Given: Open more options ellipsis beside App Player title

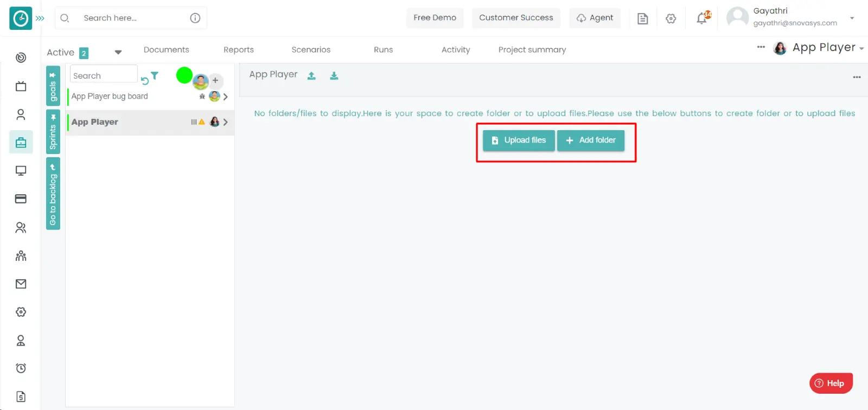Looking at the screenshot, I should click(761, 47).
